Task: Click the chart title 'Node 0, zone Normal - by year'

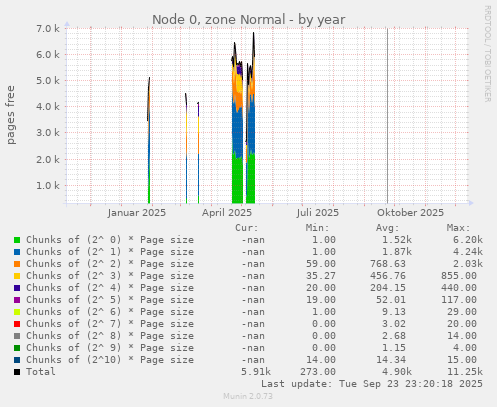Action: click(249, 20)
